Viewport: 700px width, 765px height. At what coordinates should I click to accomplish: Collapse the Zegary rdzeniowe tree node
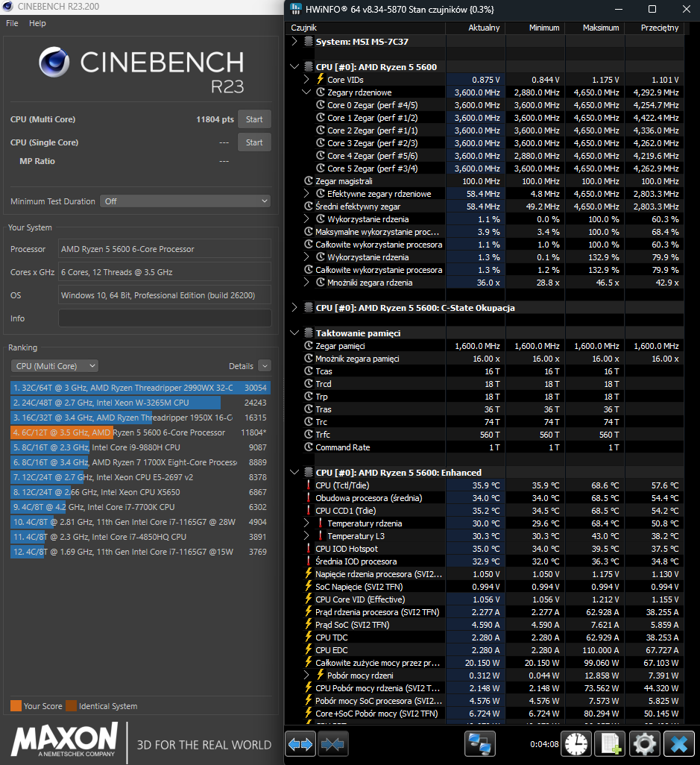click(x=306, y=92)
